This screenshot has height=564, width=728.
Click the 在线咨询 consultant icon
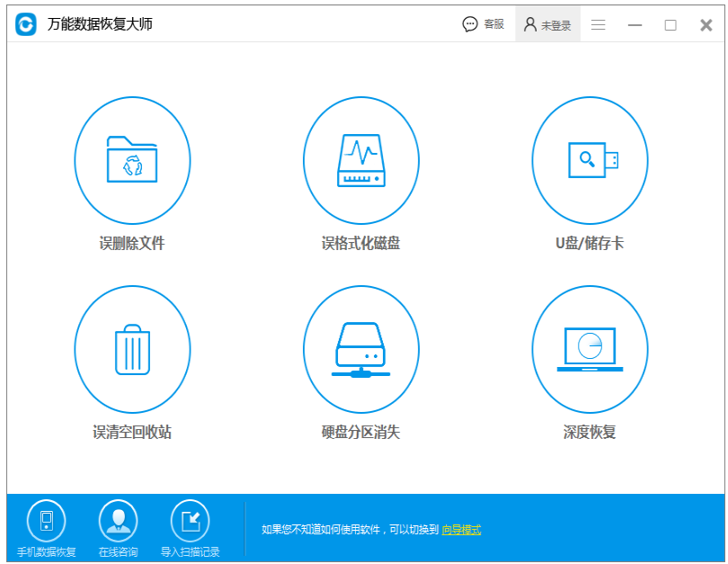(118, 518)
